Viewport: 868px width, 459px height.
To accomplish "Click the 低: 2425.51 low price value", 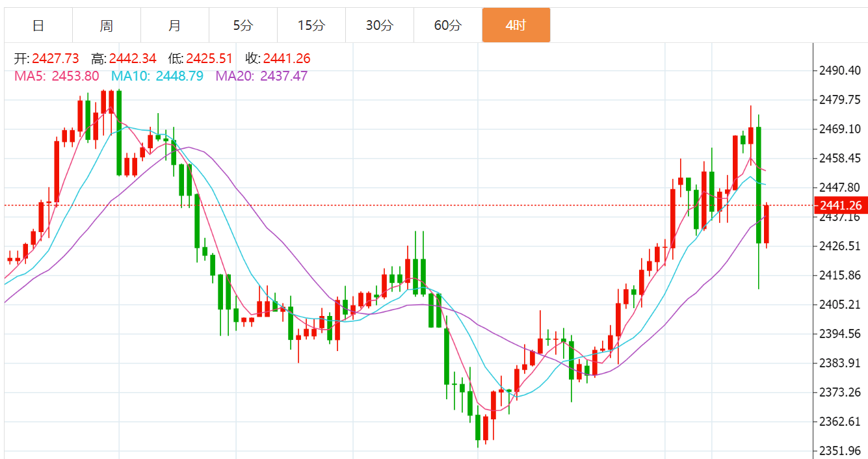I will click(200, 59).
